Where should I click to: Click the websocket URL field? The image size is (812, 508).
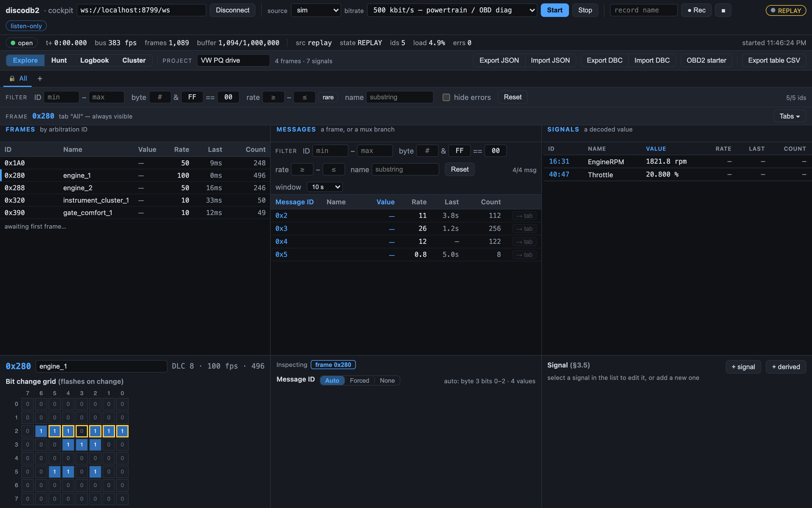141,10
